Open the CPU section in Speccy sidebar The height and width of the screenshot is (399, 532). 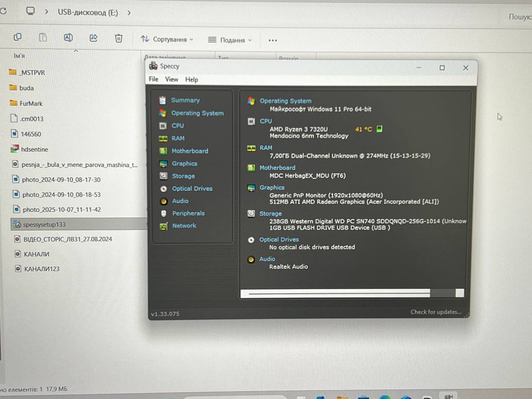[x=177, y=126]
